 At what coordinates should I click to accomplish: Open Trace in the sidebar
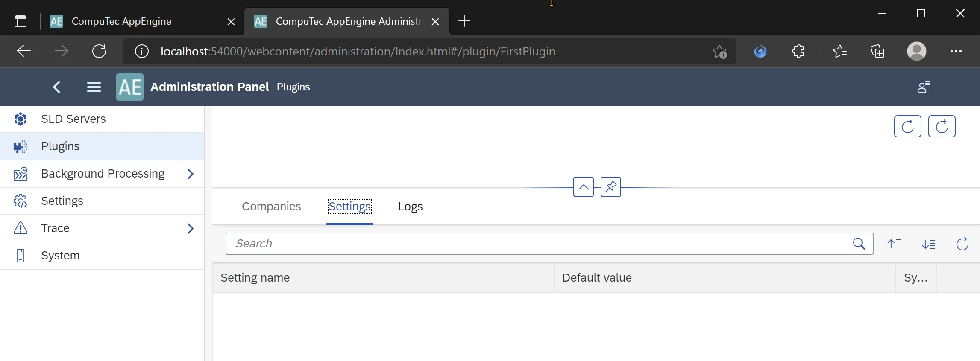(x=102, y=228)
